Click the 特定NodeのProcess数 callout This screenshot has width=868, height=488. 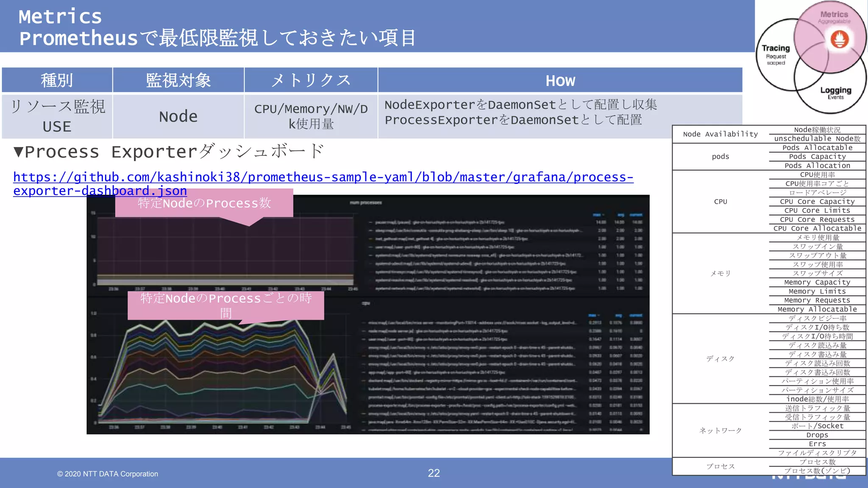pos(204,203)
